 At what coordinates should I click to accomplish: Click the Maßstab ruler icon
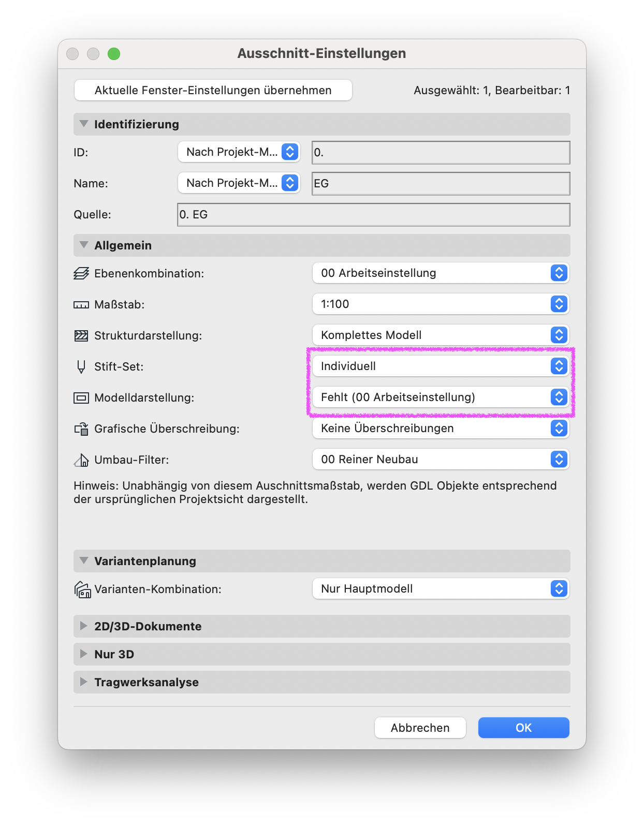coord(81,305)
